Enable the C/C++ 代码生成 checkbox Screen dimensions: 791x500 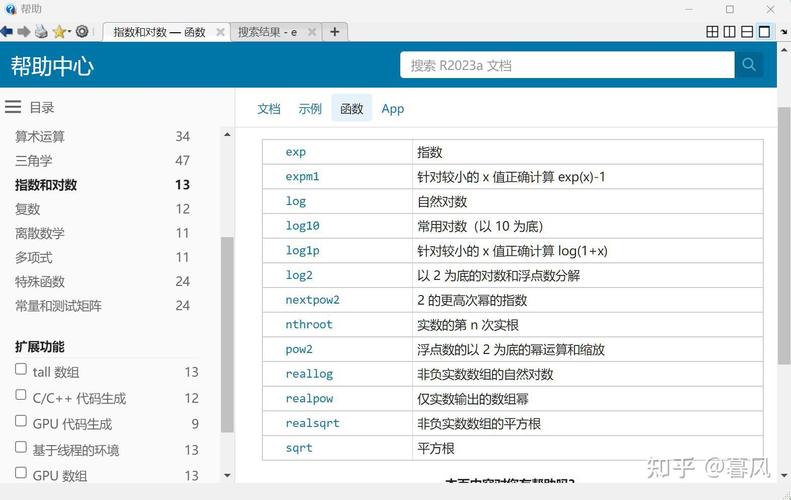click(21, 395)
